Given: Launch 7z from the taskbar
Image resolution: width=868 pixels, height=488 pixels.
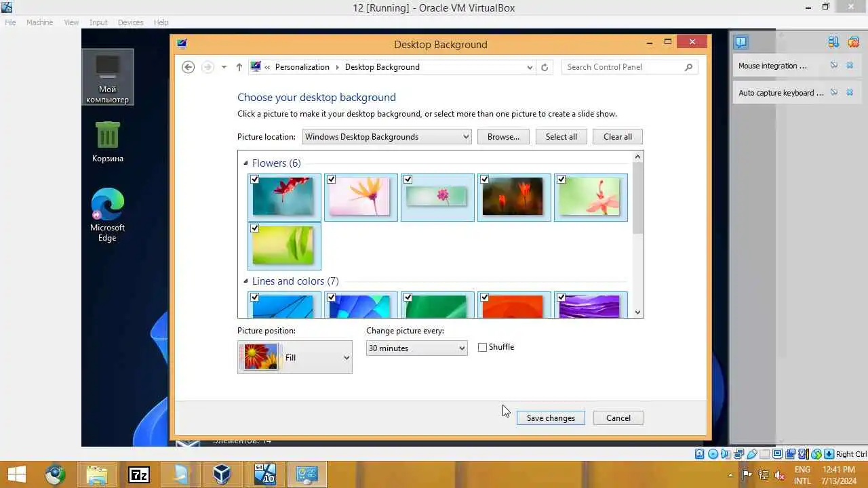Looking at the screenshot, I should (x=139, y=474).
